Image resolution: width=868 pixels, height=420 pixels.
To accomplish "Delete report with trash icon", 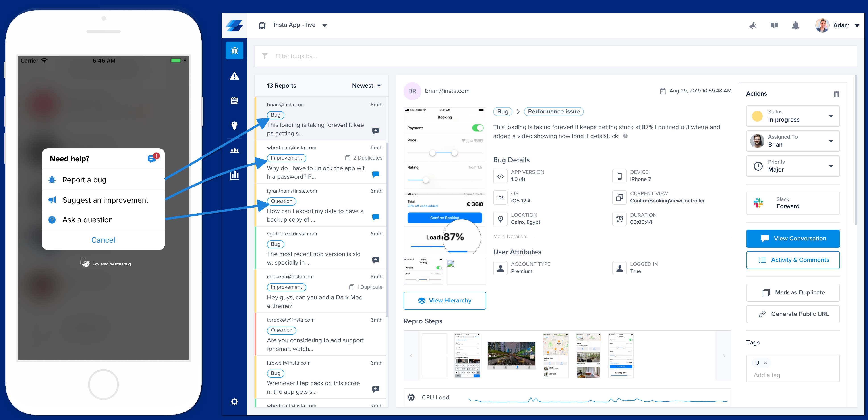I will (836, 94).
